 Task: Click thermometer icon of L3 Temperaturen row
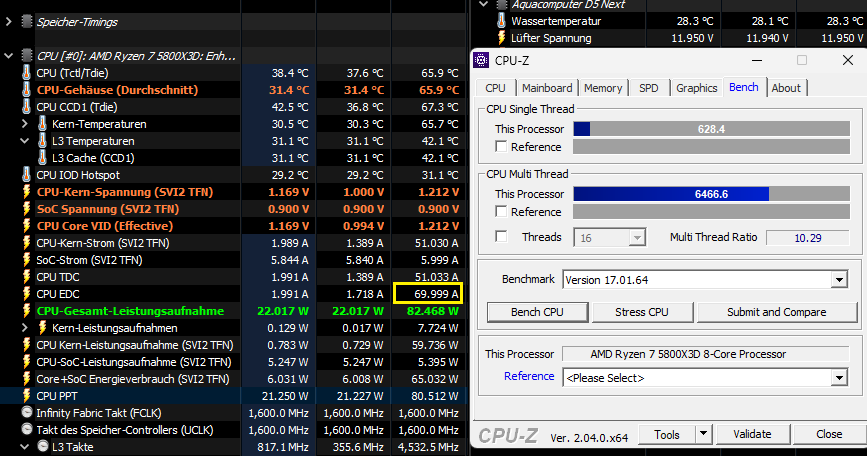click(42, 141)
